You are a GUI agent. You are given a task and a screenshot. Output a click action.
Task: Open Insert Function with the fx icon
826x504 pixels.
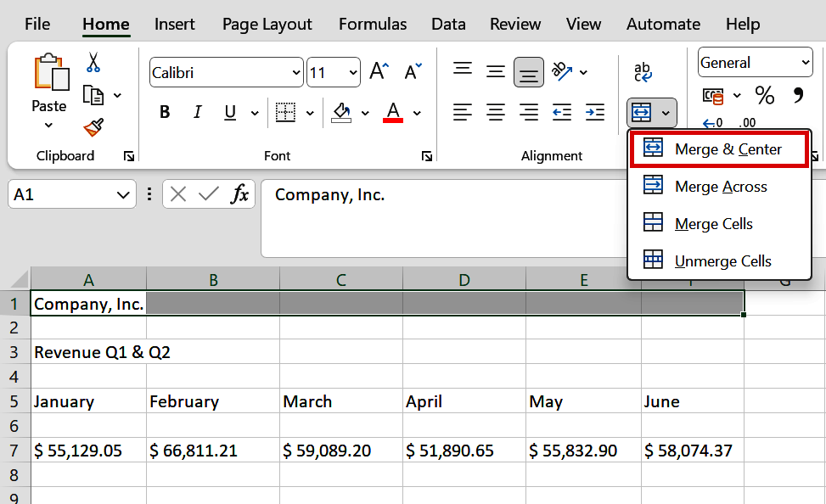tap(239, 193)
